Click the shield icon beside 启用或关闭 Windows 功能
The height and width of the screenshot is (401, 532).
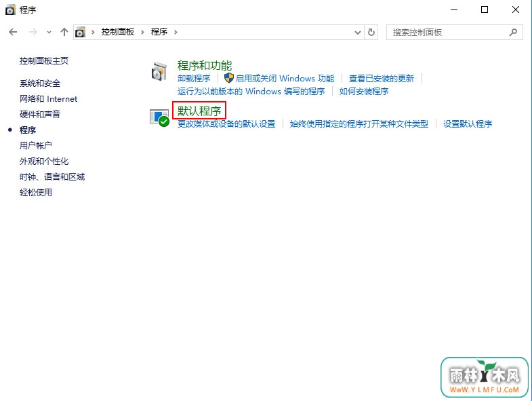[x=229, y=78]
